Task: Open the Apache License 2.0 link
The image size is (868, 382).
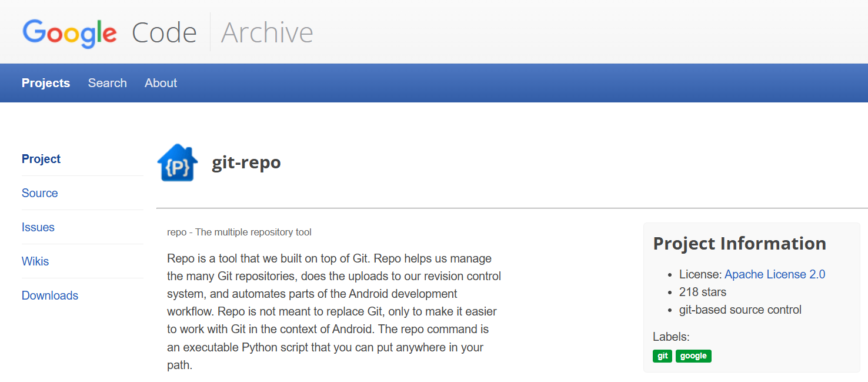Action: tap(774, 274)
